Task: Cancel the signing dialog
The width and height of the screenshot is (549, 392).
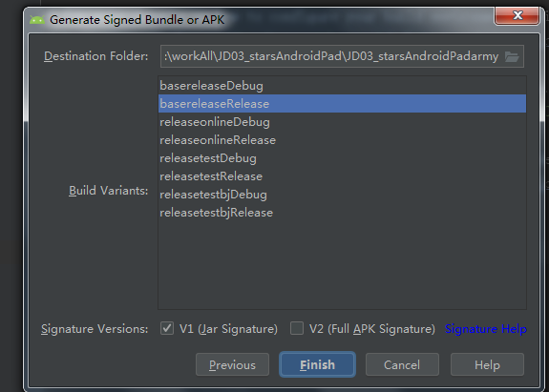Action: click(x=402, y=364)
